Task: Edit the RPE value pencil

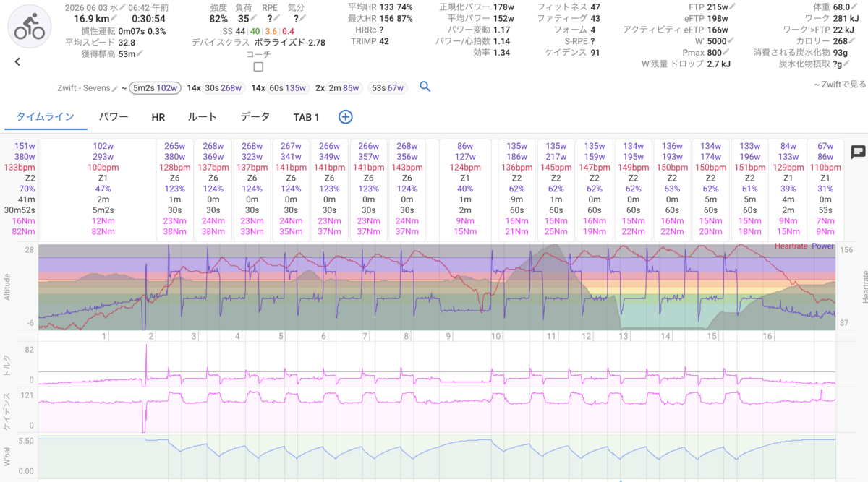Action: (278, 19)
